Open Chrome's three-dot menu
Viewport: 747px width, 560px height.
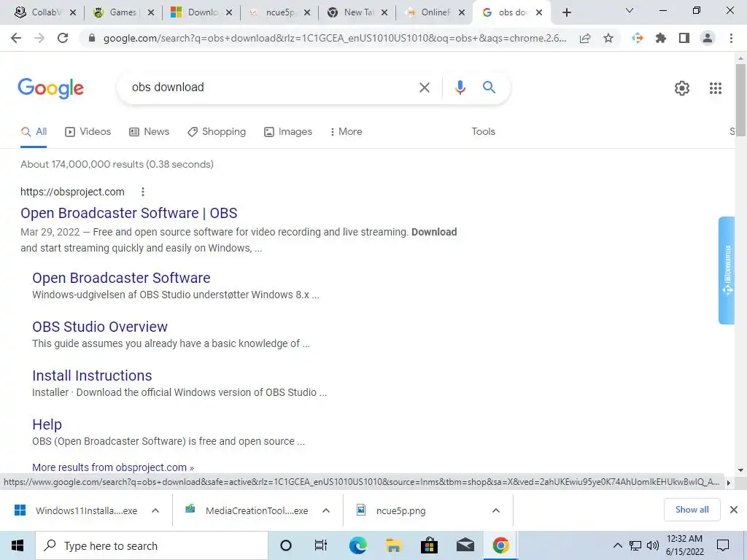(731, 38)
